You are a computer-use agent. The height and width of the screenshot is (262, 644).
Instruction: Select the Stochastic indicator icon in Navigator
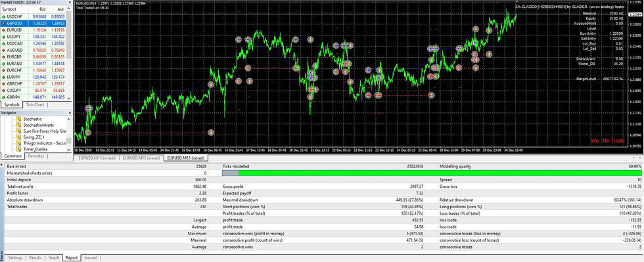pos(18,119)
